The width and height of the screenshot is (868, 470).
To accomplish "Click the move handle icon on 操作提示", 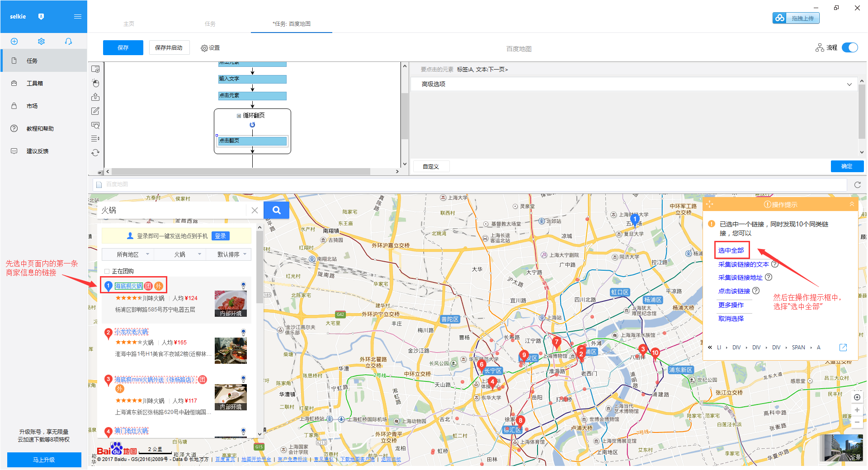I will pyautogui.click(x=709, y=205).
